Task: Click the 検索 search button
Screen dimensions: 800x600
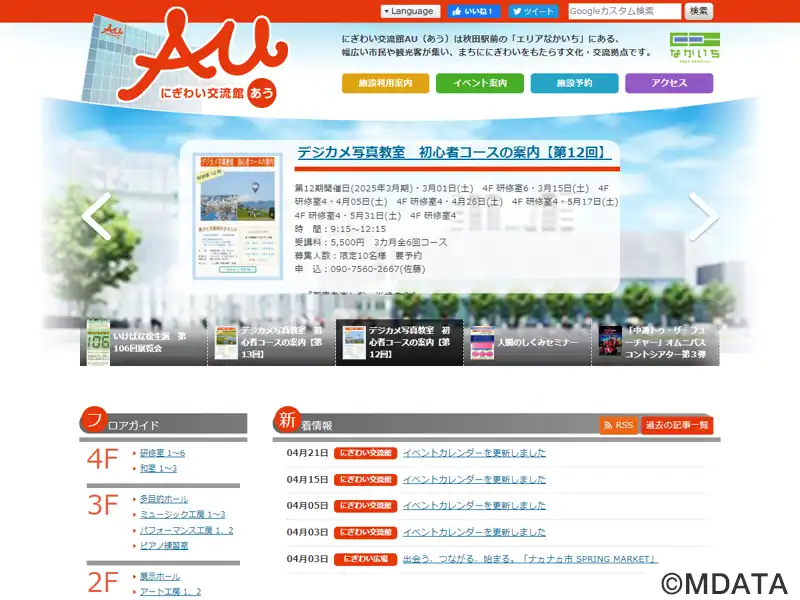Action: pos(698,11)
